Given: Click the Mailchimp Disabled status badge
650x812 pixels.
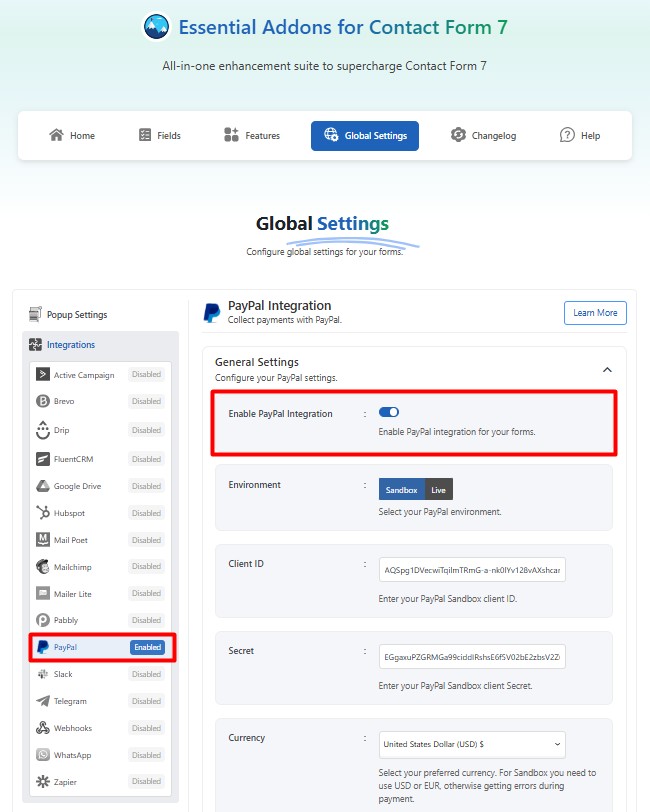Looking at the screenshot, I should [x=147, y=566].
